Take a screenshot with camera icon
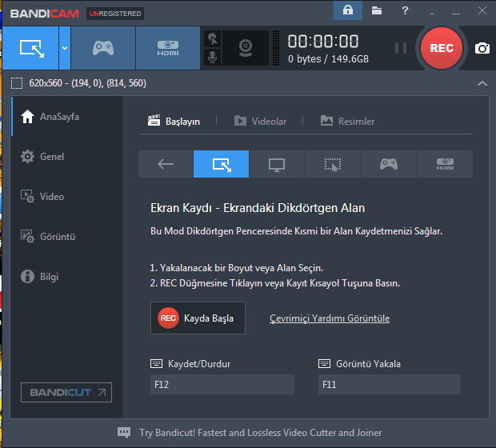This screenshot has width=496, height=448. point(482,48)
